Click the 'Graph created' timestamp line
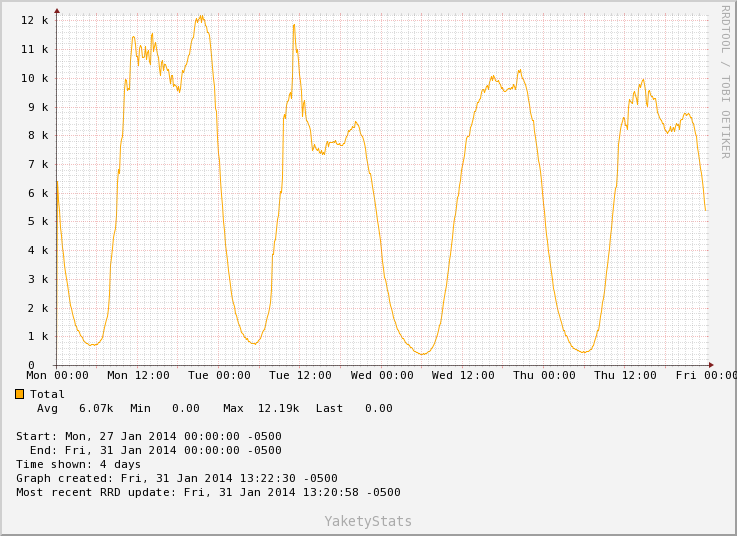The image size is (737, 536). pos(176,478)
